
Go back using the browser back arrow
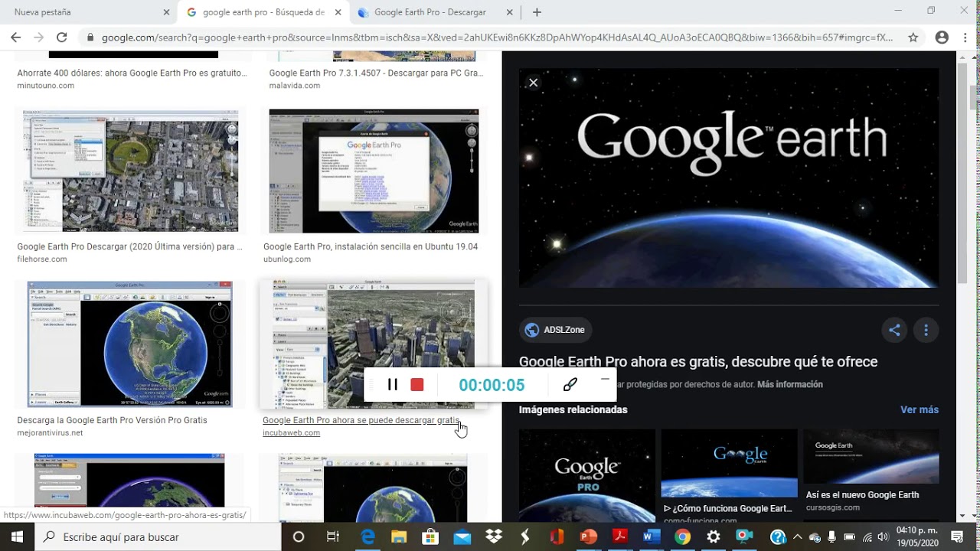click(16, 37)
